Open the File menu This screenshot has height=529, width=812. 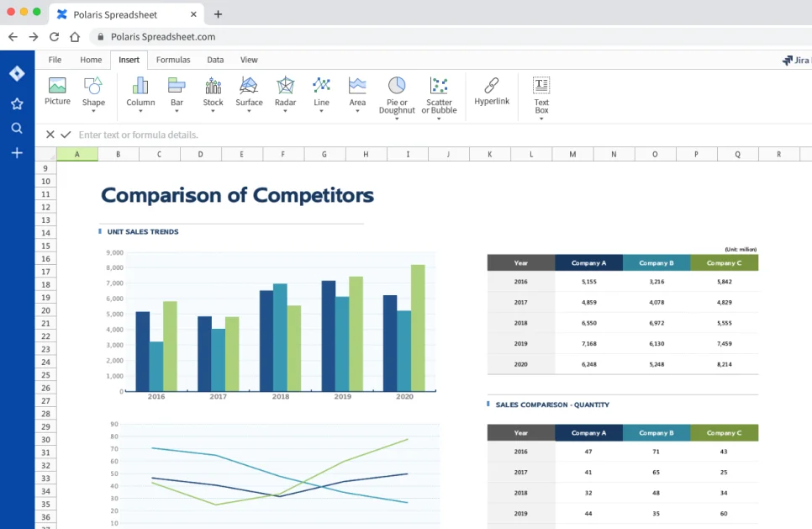click(x=55, y=60)
